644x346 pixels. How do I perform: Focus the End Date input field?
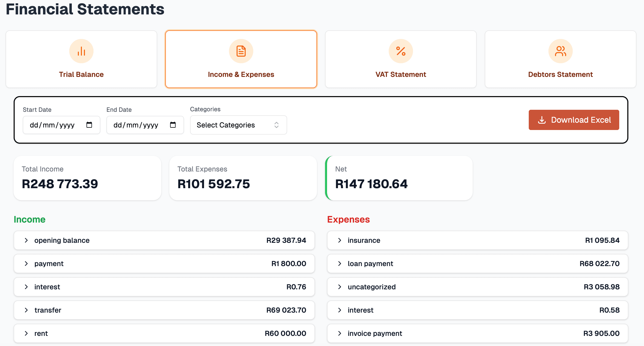coord(145,125)
